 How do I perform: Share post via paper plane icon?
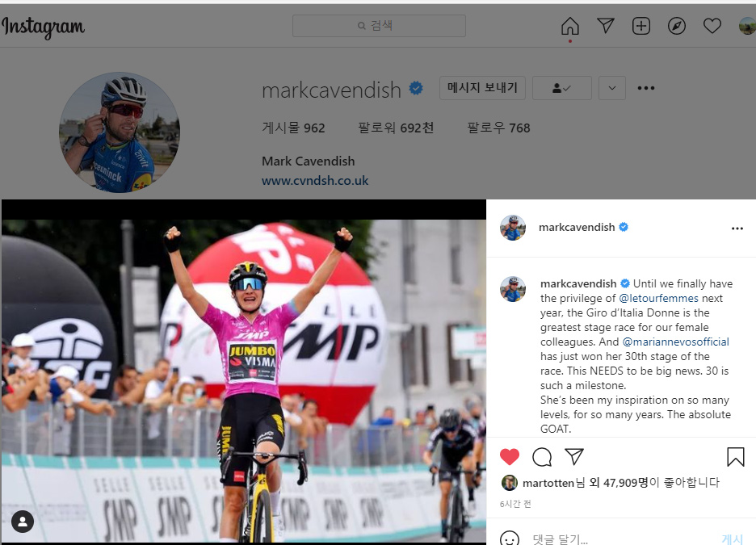(x=574, y=456)
